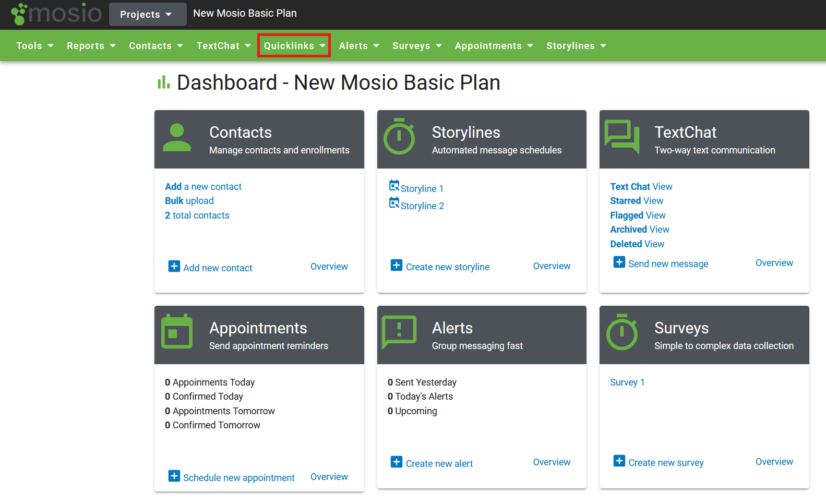Click the Surveys card heading
The height and width of the screenshot is (504, 826).
point(681,328)
